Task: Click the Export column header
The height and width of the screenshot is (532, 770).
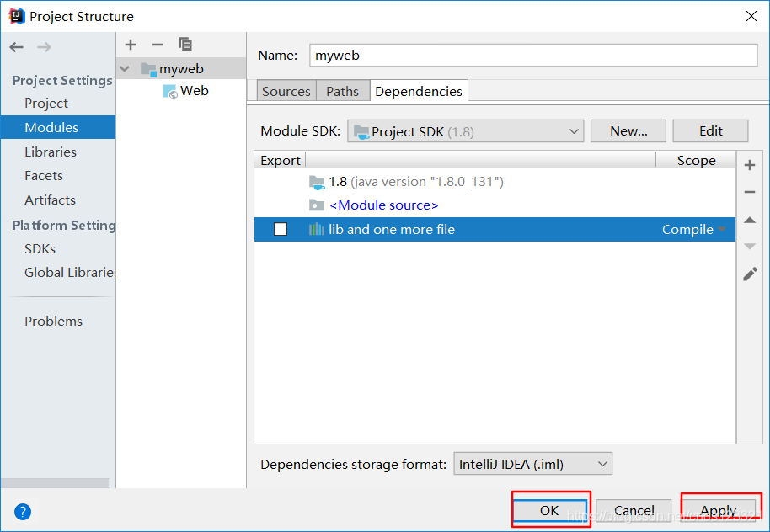Action: [x=280, y=161]
